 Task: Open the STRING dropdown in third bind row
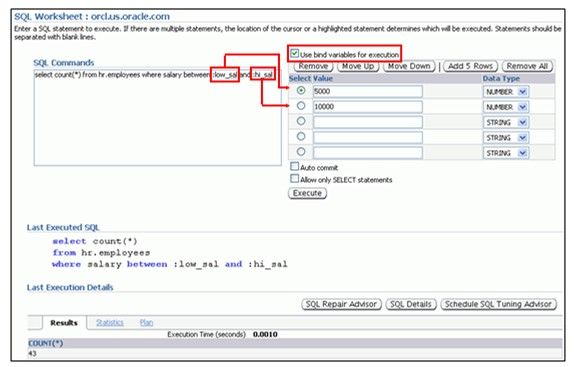tap(506, 122)
